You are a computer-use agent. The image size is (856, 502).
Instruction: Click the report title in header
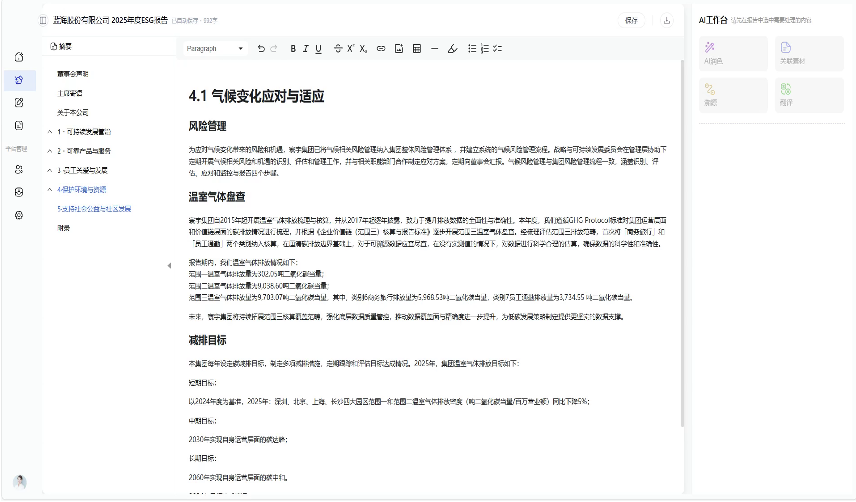click(x=110, y=20)
